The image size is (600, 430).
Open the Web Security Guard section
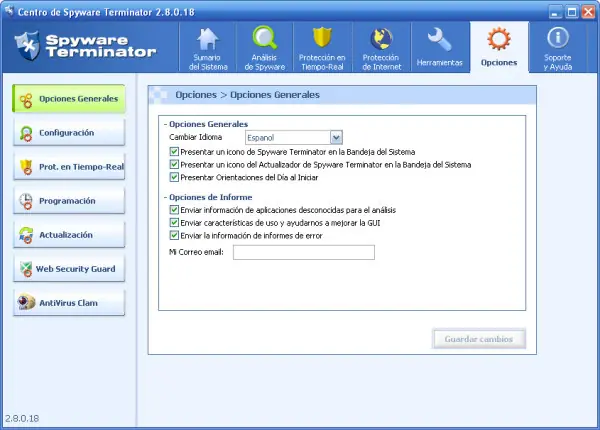(69, 269)
